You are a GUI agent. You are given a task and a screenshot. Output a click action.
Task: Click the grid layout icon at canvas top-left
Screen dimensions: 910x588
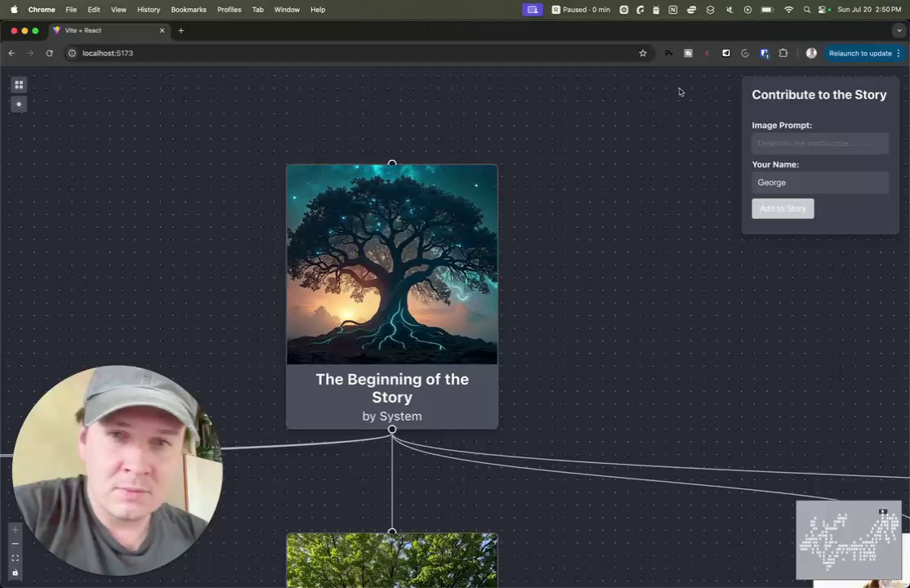(x=19, y=85)
